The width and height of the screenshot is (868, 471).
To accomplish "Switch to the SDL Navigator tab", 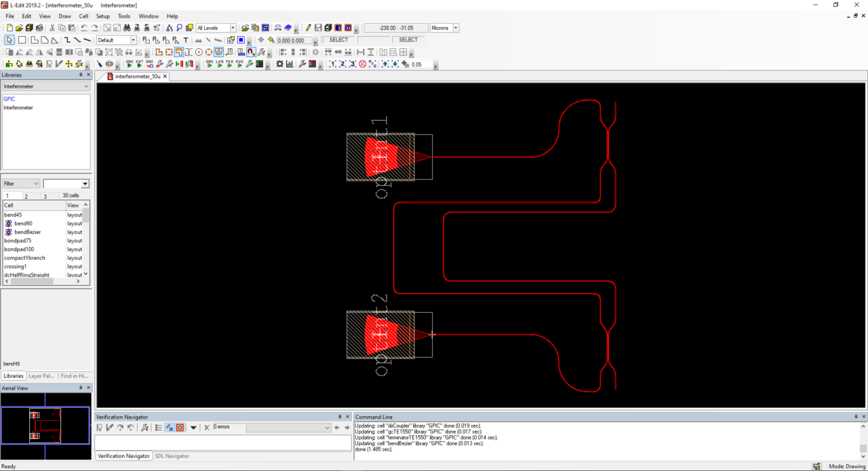I will tap(172, 456).
